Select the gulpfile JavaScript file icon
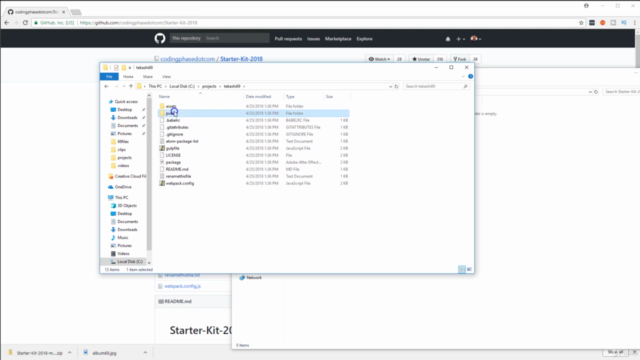The height and width of the screenshot is (360, 640). point(162,148)
